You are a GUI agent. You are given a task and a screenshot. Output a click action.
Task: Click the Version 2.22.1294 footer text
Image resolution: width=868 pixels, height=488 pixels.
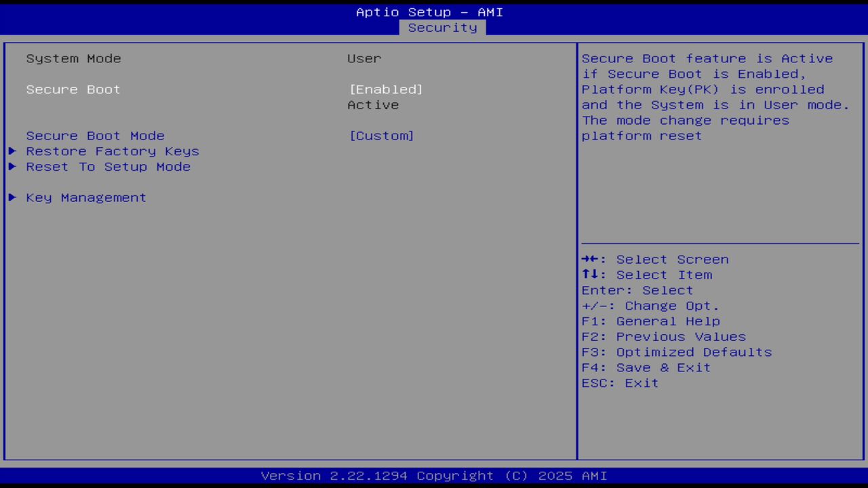434,475
